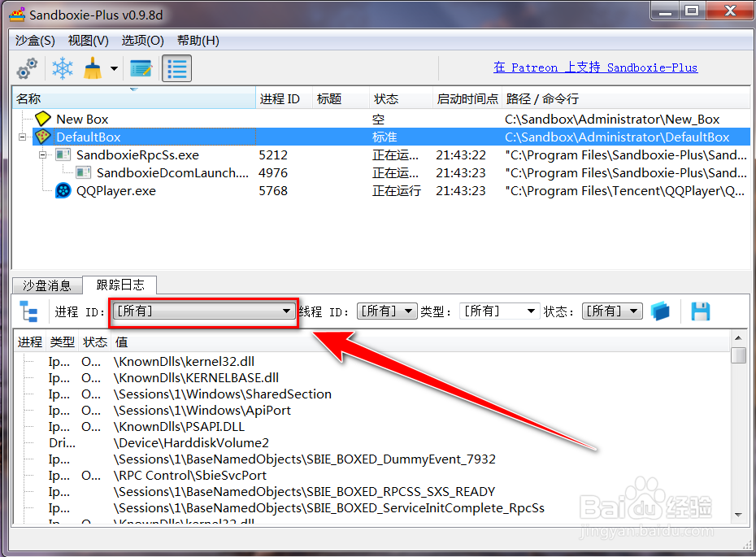Click the Sandboxie-Plus title bar app icon
Viewport: 756px width, 557px height.
(17, 15)
